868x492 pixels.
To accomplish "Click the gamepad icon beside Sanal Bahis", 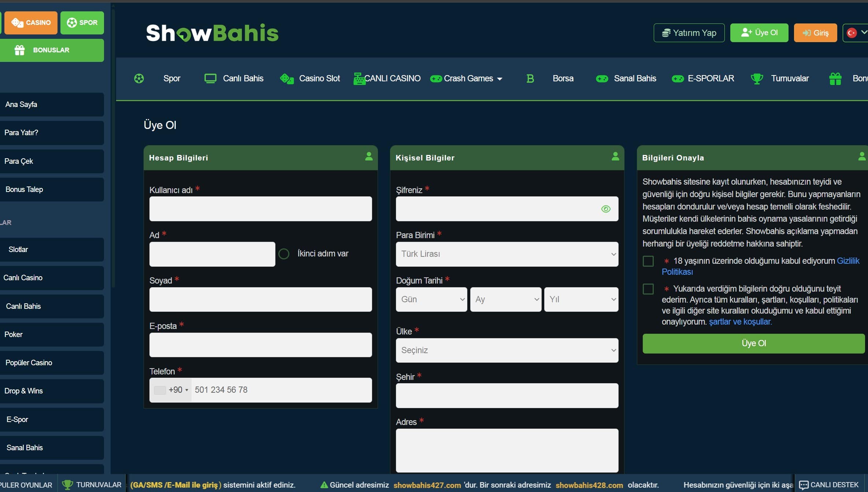I will 602,78.
